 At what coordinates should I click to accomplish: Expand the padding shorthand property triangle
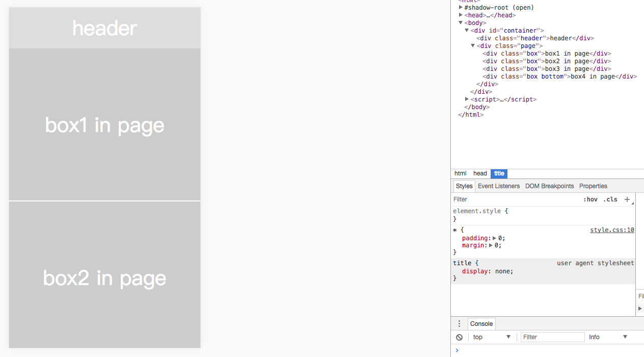(494, 238)
